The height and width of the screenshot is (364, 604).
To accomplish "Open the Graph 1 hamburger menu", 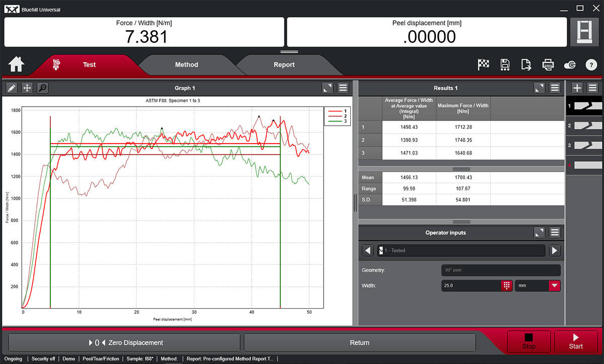I will [x=343, y=88].
